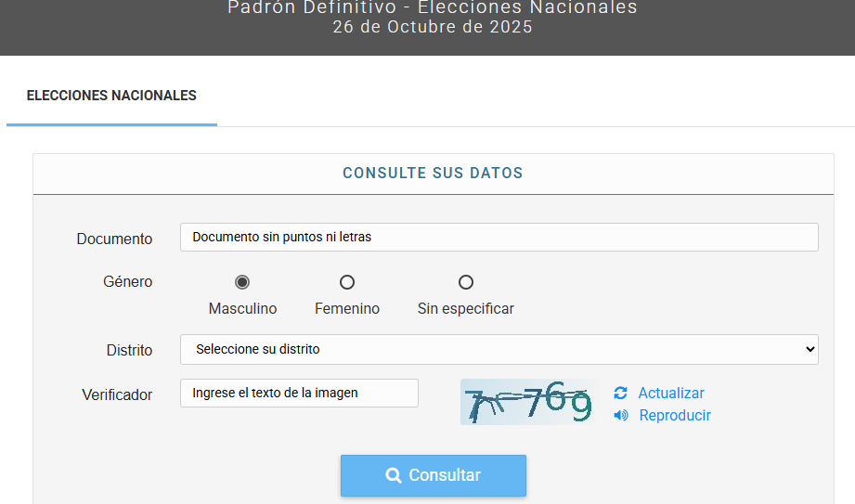Select the Masculino radio button

click(242, 282)
